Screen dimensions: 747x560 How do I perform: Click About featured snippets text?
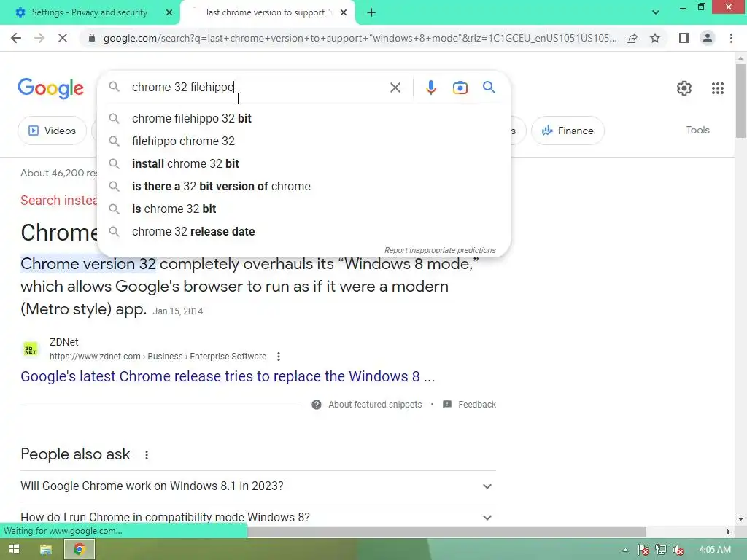click(375, 405)
